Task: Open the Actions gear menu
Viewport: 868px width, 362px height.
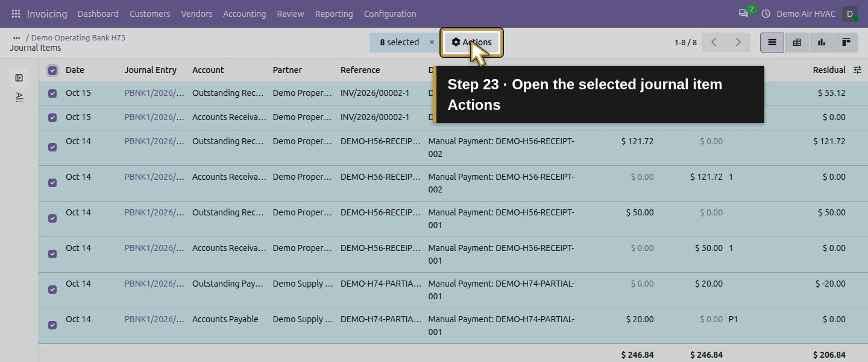Action: [x=471, y=42]
